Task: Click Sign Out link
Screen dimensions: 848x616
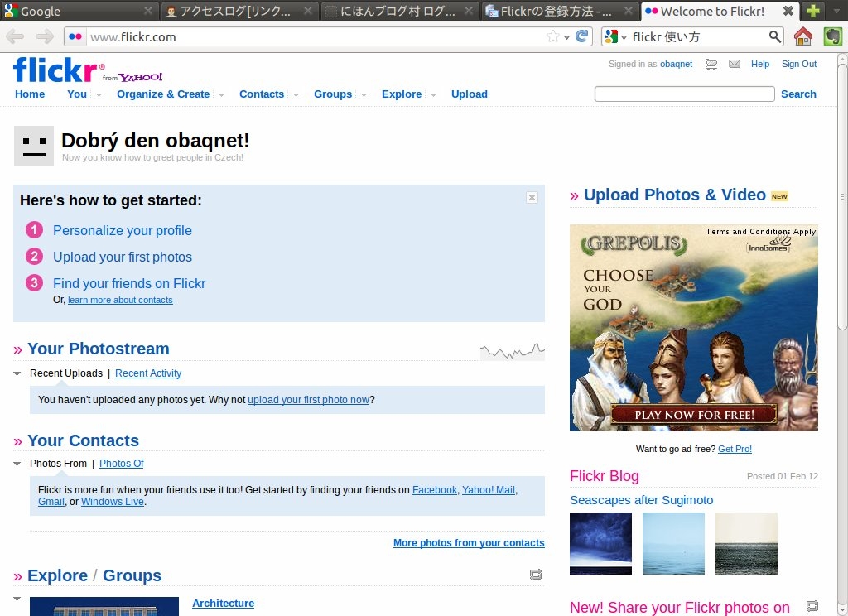Action: [x=799, y=64]
